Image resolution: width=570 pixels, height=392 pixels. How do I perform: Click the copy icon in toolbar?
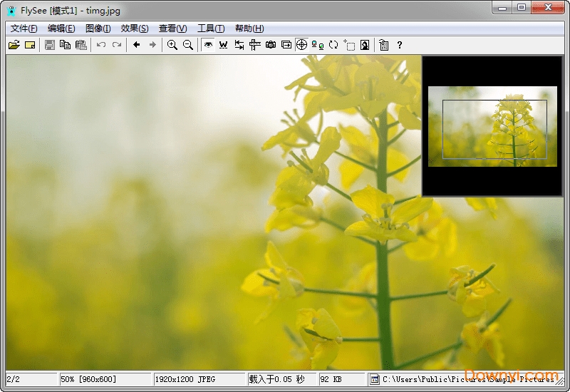coord(66,45)
